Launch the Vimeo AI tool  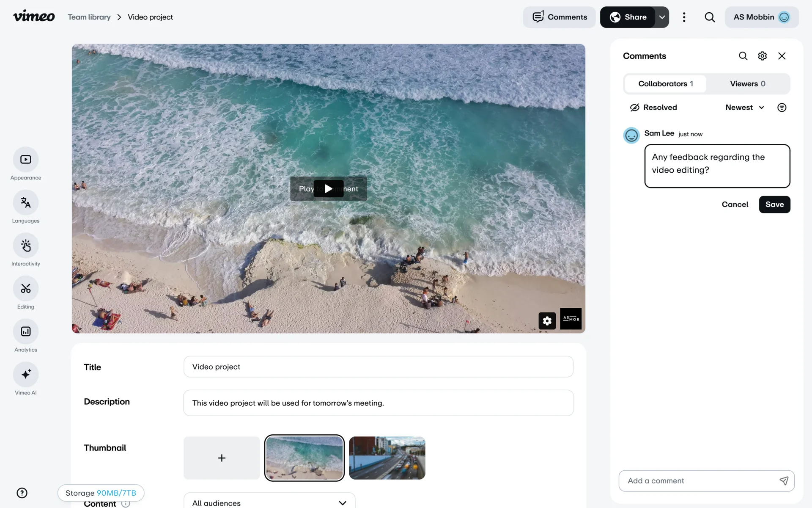[26, 375]
